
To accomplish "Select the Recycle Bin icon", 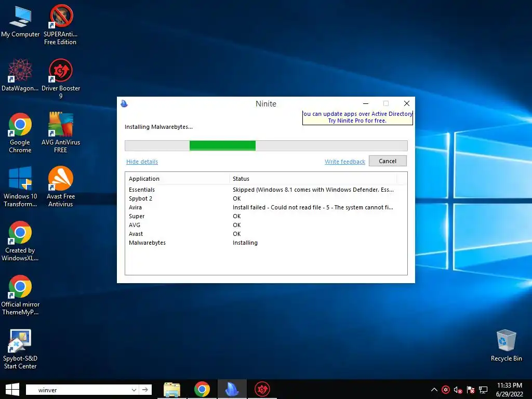I will [506, 345].
